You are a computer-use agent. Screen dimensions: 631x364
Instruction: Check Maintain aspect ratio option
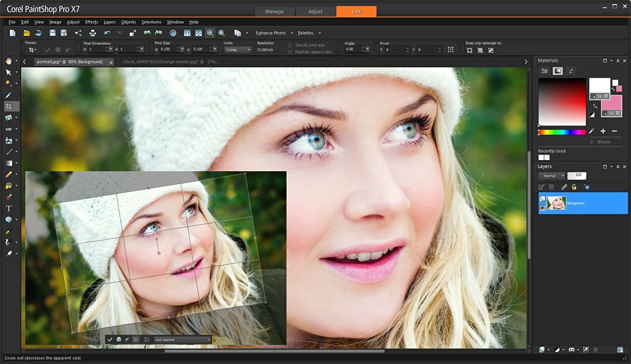291,52
